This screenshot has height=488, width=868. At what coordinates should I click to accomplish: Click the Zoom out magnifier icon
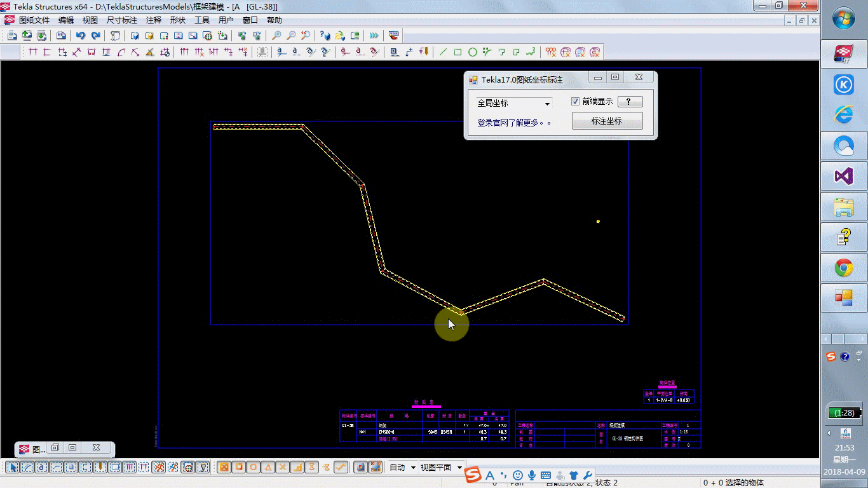[291, 36]
